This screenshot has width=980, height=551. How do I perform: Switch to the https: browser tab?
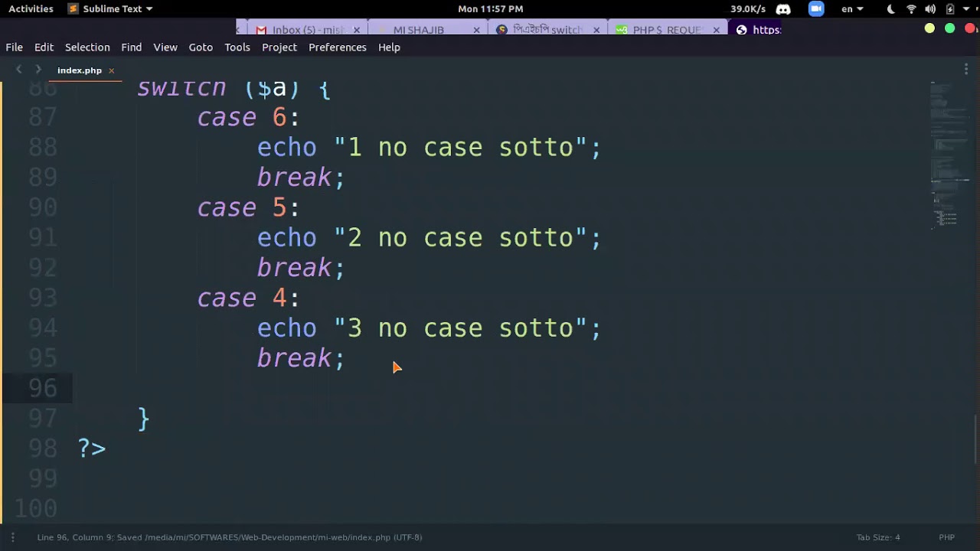point(759,30)
